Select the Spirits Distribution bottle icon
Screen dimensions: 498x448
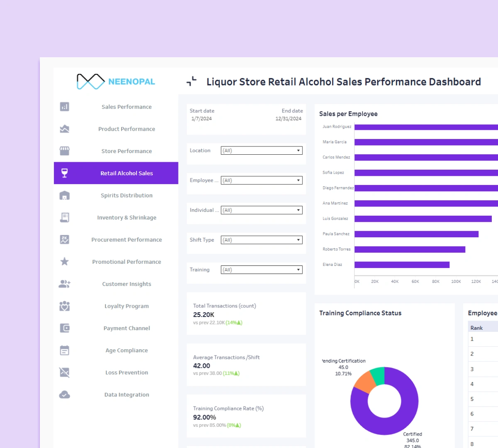tap(64, 195)
